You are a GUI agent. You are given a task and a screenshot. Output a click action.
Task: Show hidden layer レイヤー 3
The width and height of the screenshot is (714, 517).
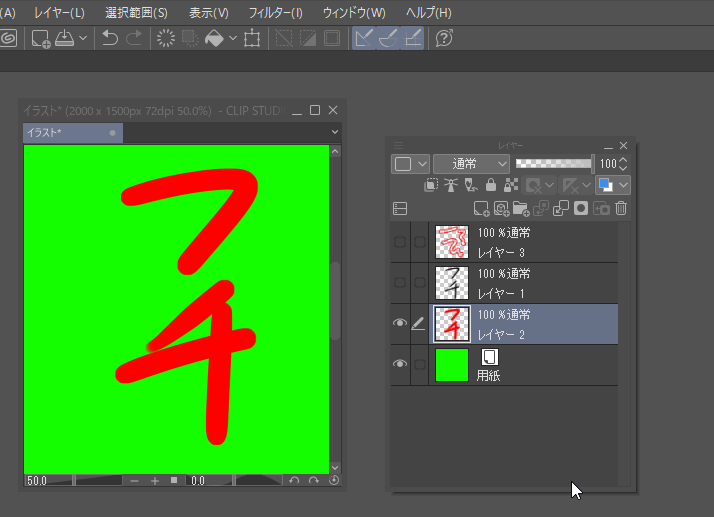click(x=400, y=242)
